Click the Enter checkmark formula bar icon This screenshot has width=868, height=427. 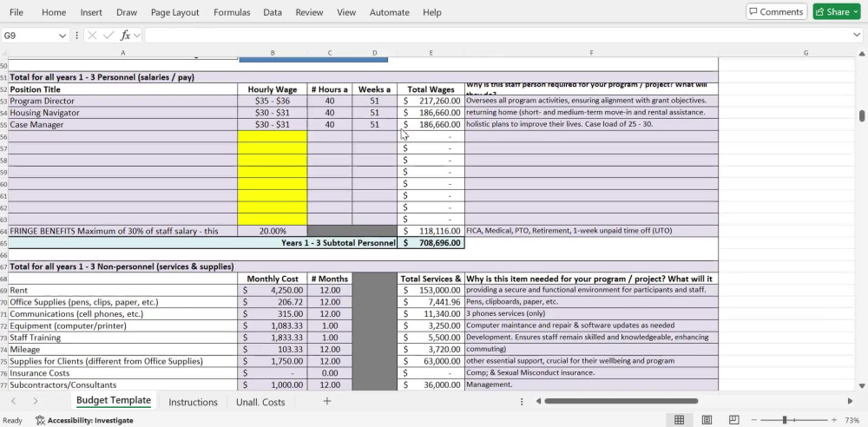pos(108,36)
